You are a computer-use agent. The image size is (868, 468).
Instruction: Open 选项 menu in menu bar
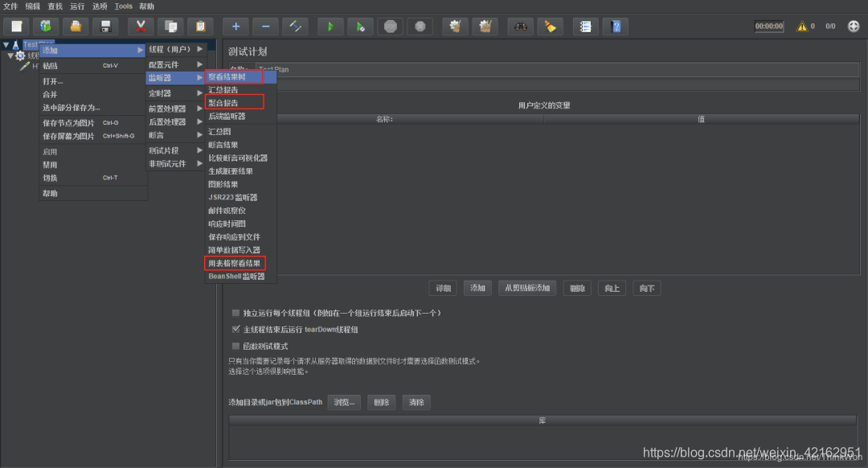(100, 6)
